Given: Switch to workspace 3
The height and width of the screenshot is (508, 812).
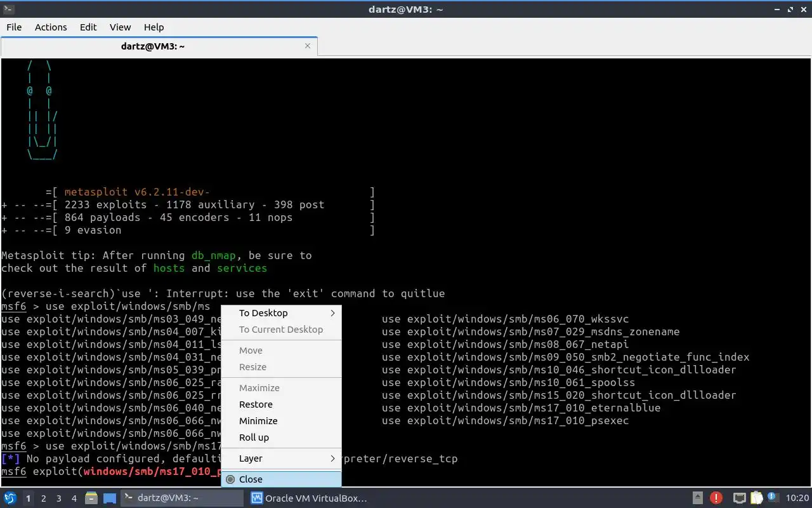Looking at the screenshot, I should pyautogui.click(x=58, y=498).
